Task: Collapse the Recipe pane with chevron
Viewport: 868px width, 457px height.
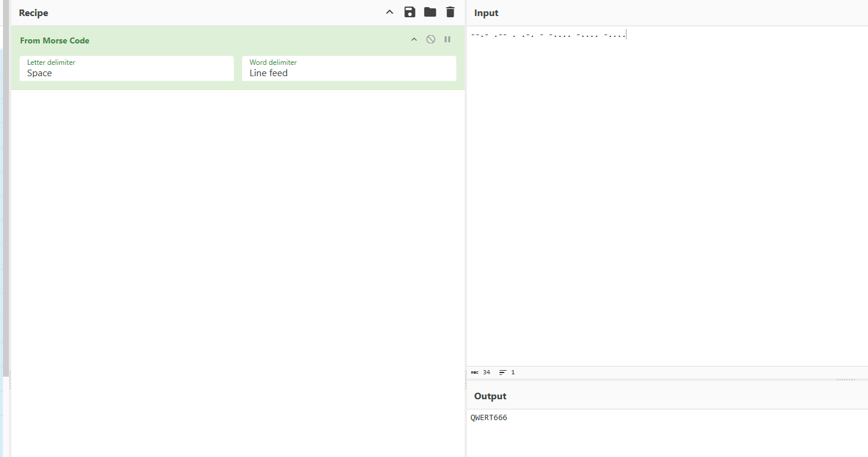Action: coord(390,12)
